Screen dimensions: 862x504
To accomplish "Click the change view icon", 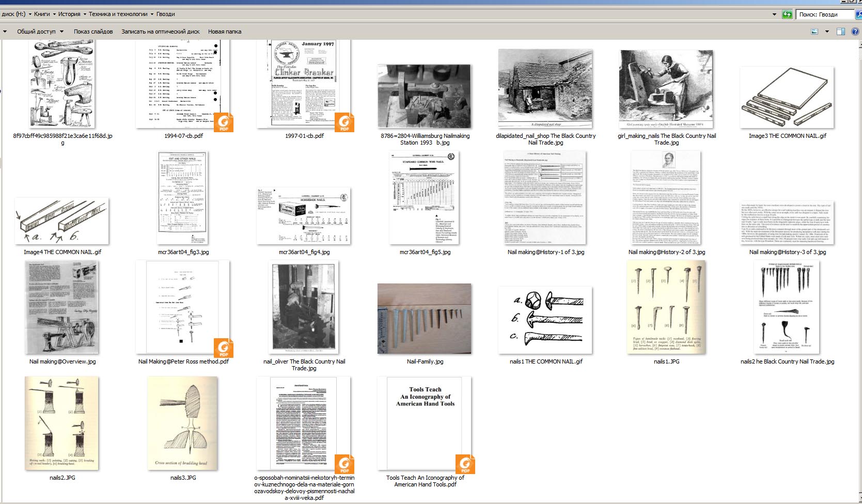I will [x=814, y=31].
